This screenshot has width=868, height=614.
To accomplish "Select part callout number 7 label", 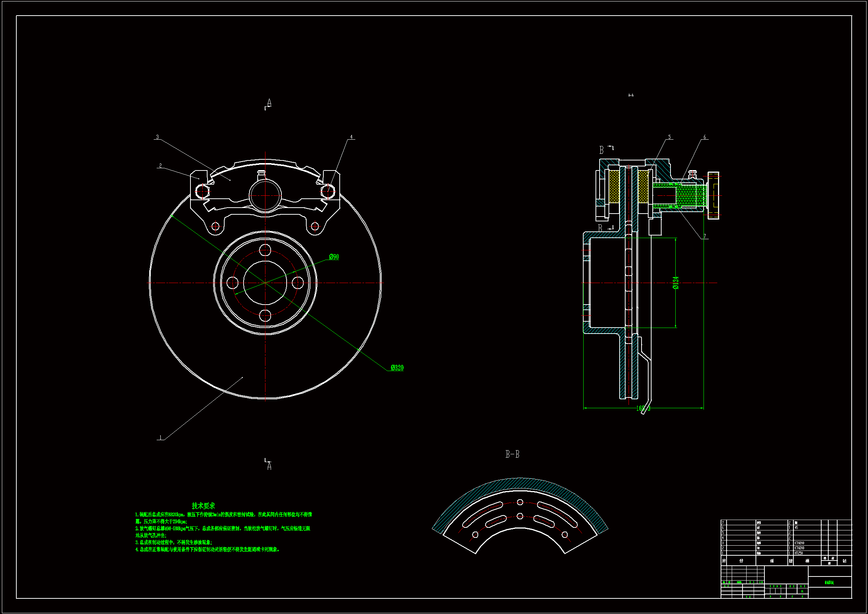I will pyautogui.click(x=704, y=237).
